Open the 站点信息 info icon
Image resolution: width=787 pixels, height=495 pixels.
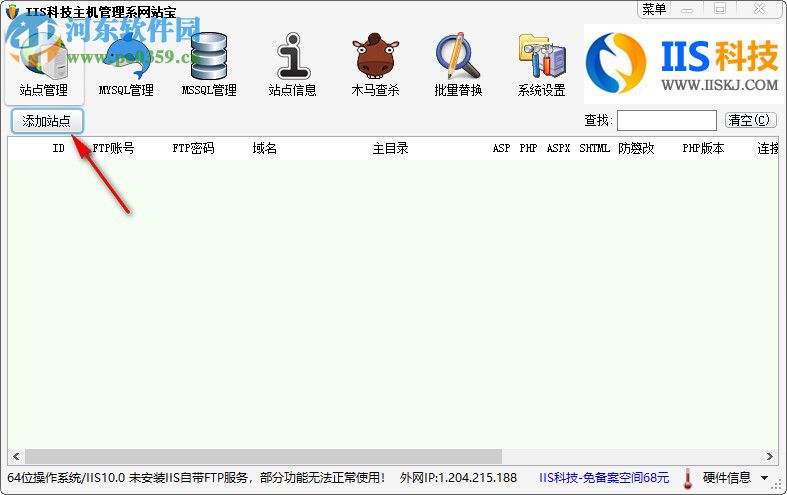click(x=293, y=64)
